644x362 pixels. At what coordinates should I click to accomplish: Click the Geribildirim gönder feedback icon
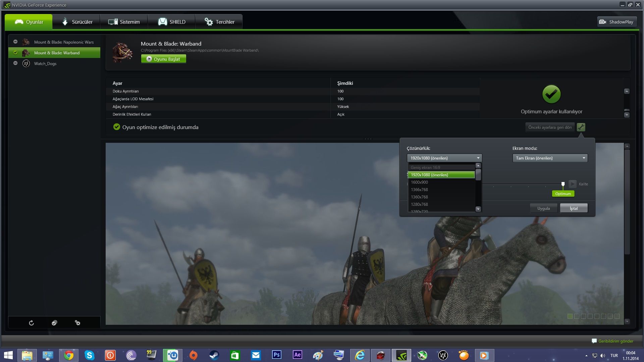[x=594, y=341]
